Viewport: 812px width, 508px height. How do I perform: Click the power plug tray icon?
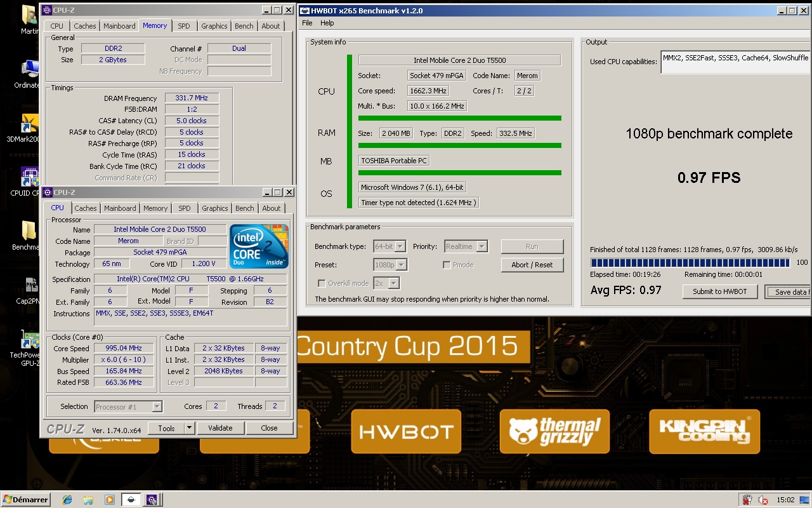(747, 500)
